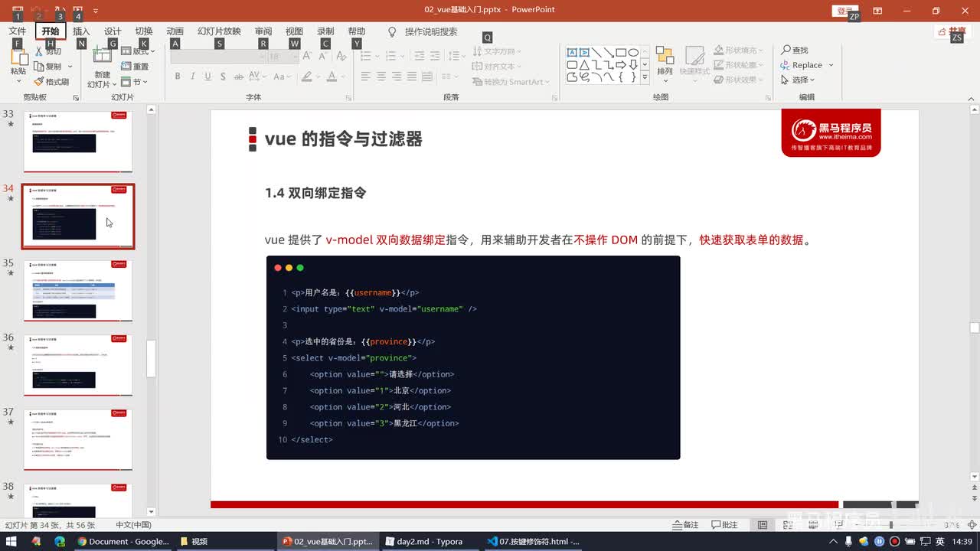Viewport: 980px width, 551px height.
Task: Click the numbered list icon
Action: pyautogui.click(x=392, y=56)
